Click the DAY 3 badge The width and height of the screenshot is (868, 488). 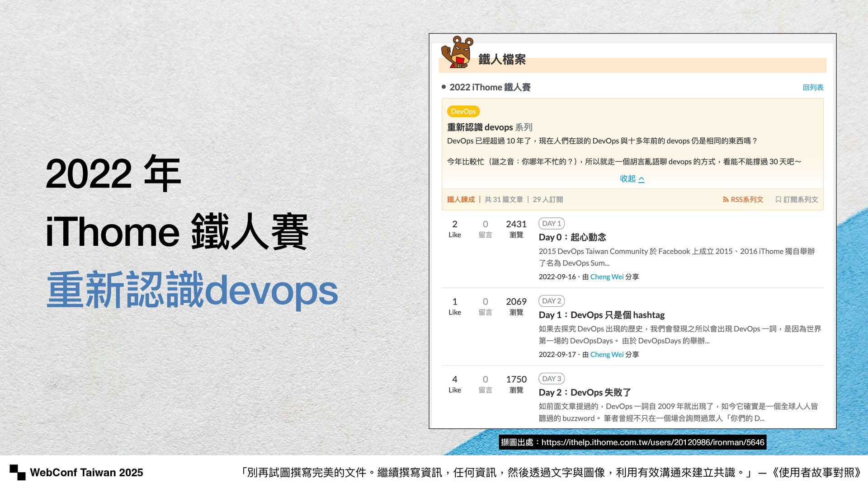click(551, 379)
